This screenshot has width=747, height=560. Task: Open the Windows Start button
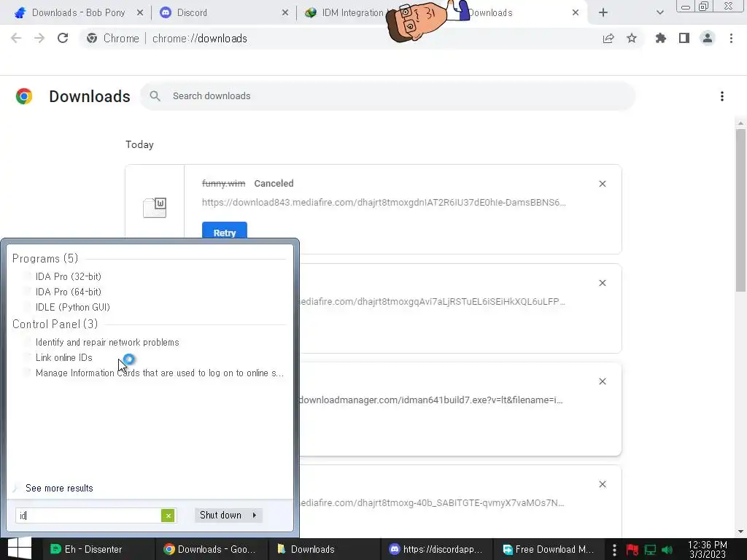tap(20, 548)
